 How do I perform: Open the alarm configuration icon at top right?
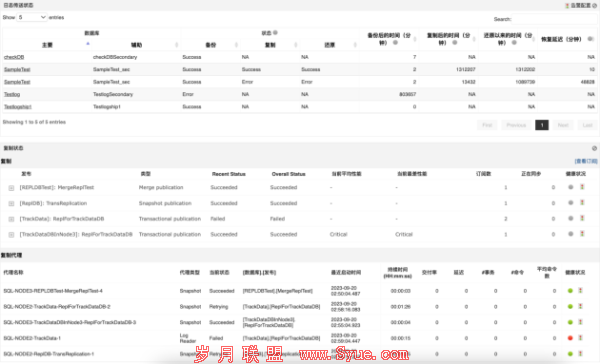click(x=567, y=5)
